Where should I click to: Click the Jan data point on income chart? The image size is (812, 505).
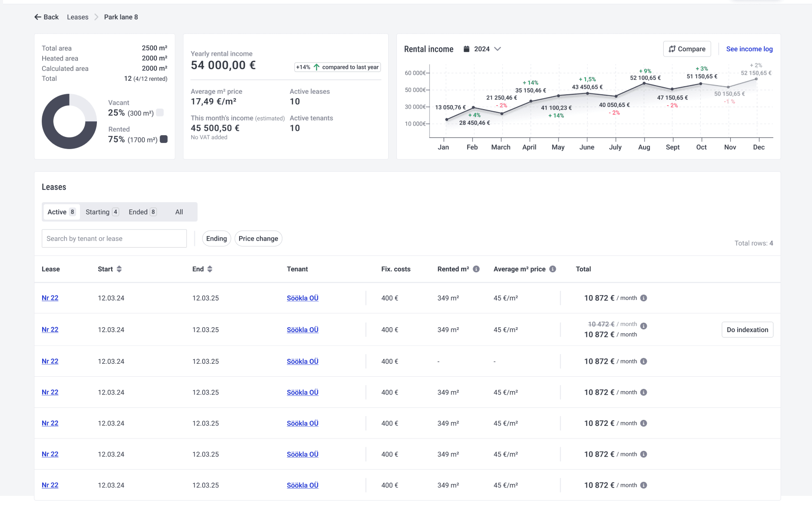(x=446, y=120)
